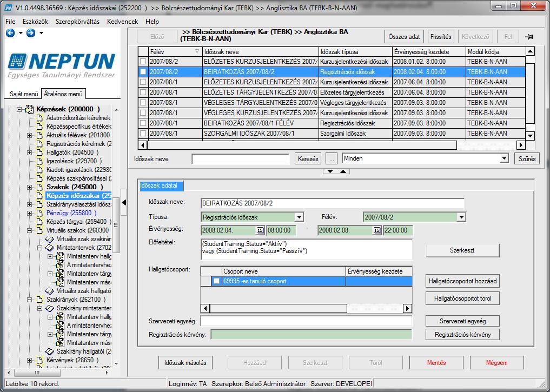Switch to the Saját menü tab
Screen dimensions: 550x392
coord(23,94)
